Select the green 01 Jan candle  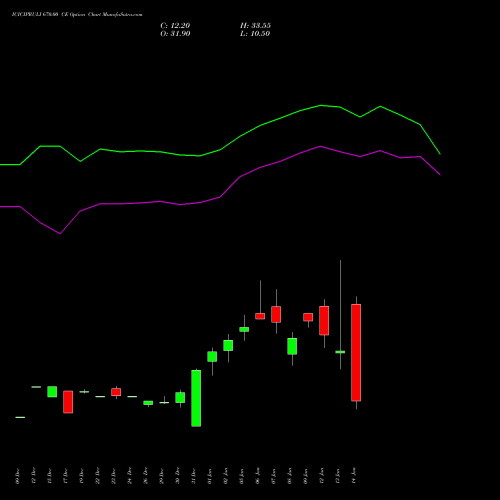(212, 356)
